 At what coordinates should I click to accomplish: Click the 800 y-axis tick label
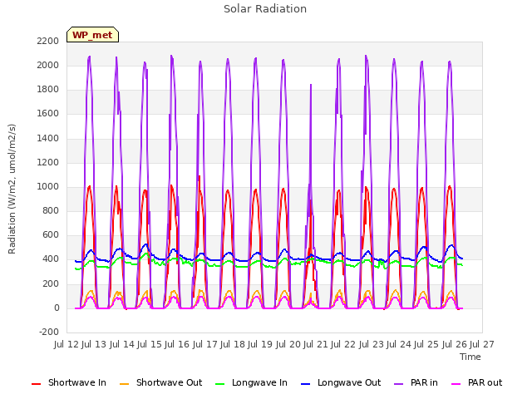[x=51, y=210]
